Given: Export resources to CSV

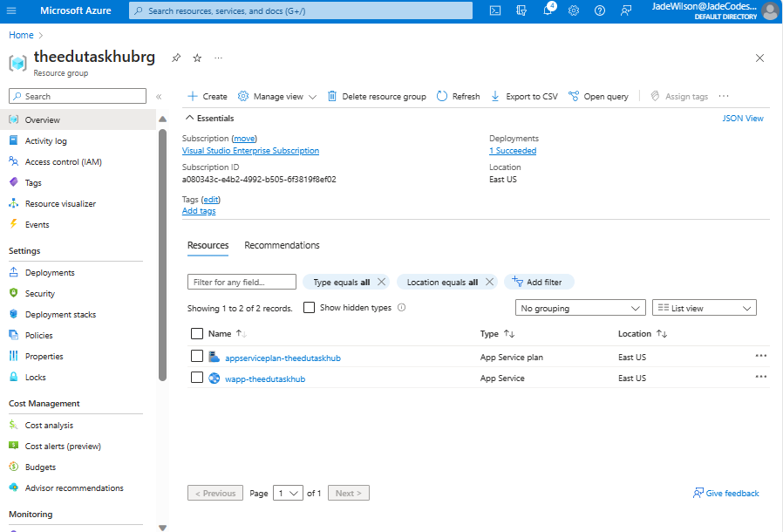Looking at the screenshot, I should tap(523, 96).
